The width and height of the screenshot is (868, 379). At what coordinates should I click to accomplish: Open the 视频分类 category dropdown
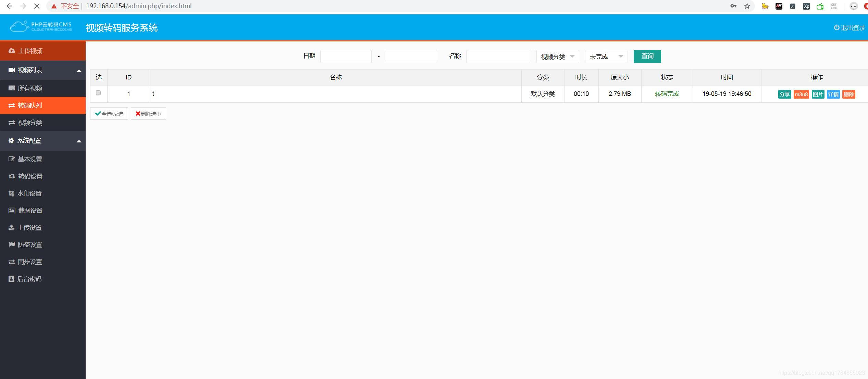click(x=557, y=56)
